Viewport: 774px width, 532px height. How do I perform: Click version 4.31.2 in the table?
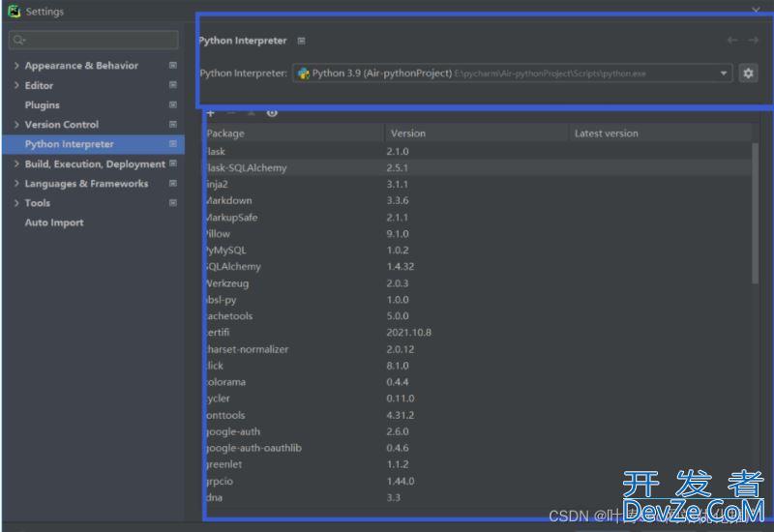tap(401, 415)
